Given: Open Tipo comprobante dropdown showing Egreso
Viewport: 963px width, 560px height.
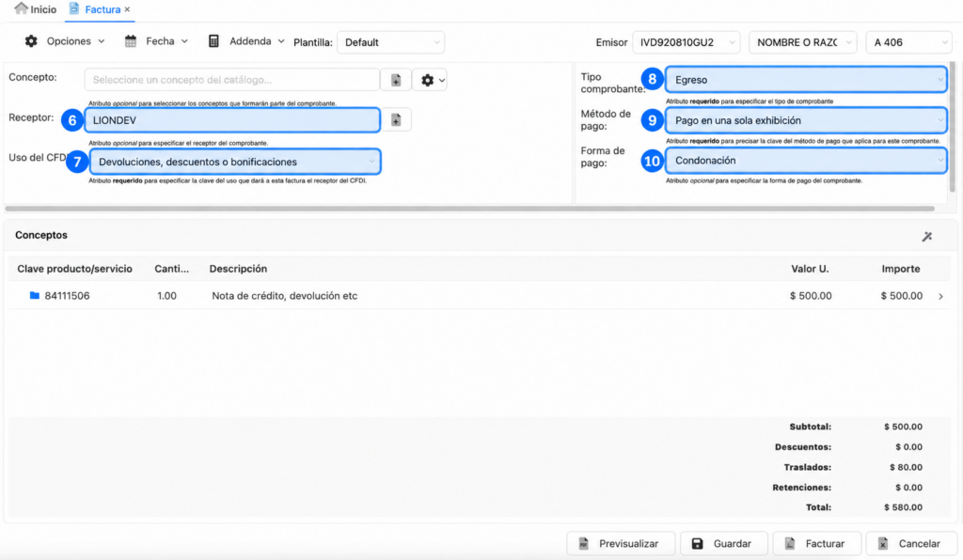Looking at the screenshot, I should (x=806, y=80).
